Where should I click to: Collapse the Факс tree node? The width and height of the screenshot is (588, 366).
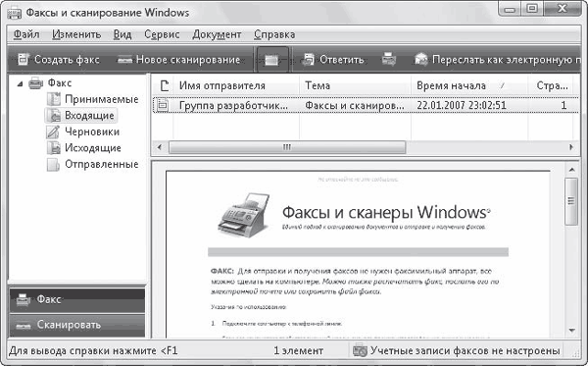(x=20, y=83)
